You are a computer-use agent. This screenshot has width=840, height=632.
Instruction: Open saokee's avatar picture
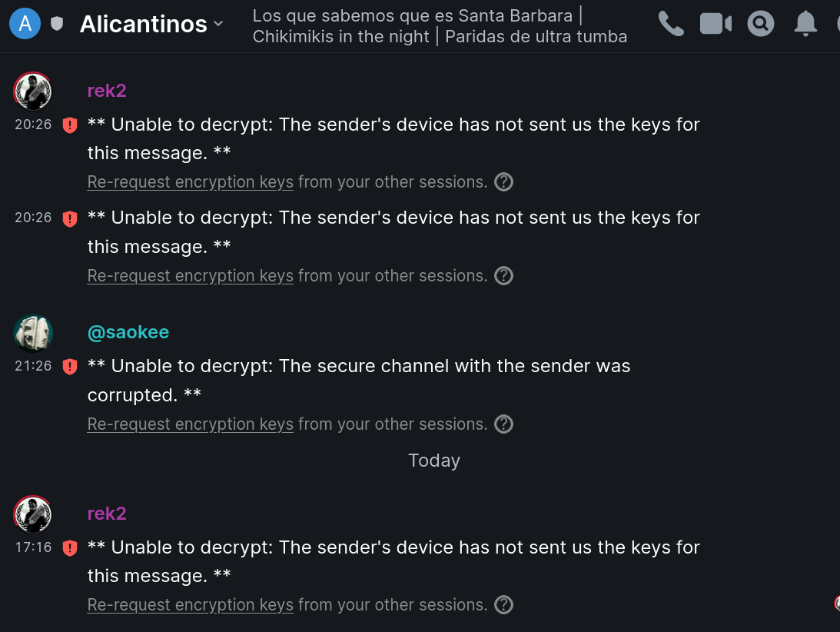(32, 333)
